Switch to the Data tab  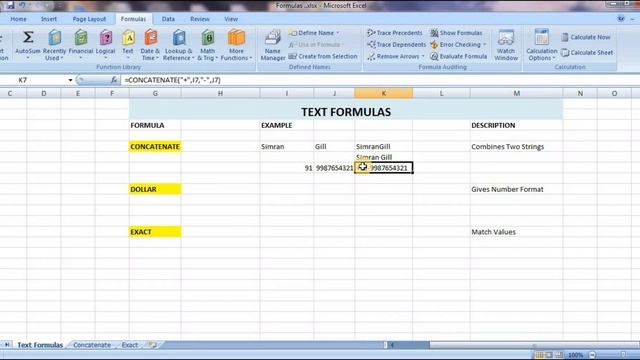(x=168, y=19)
